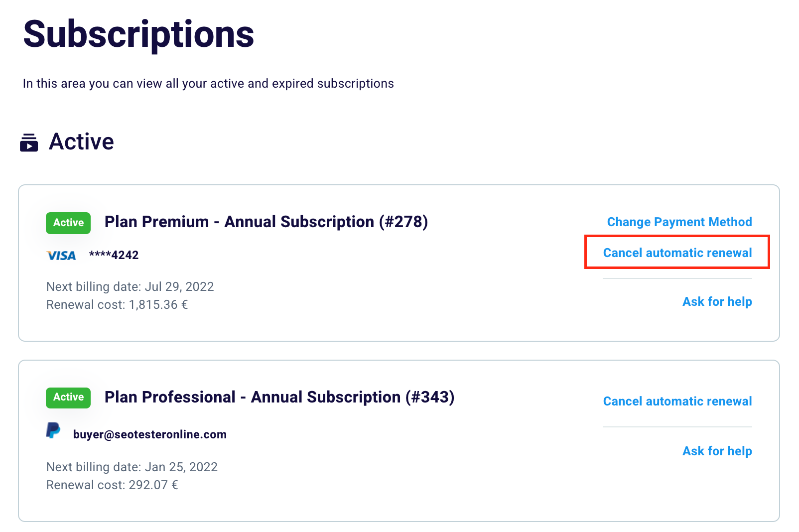
Task: Click the Active section heading text
Action: [x=81, y=141]
